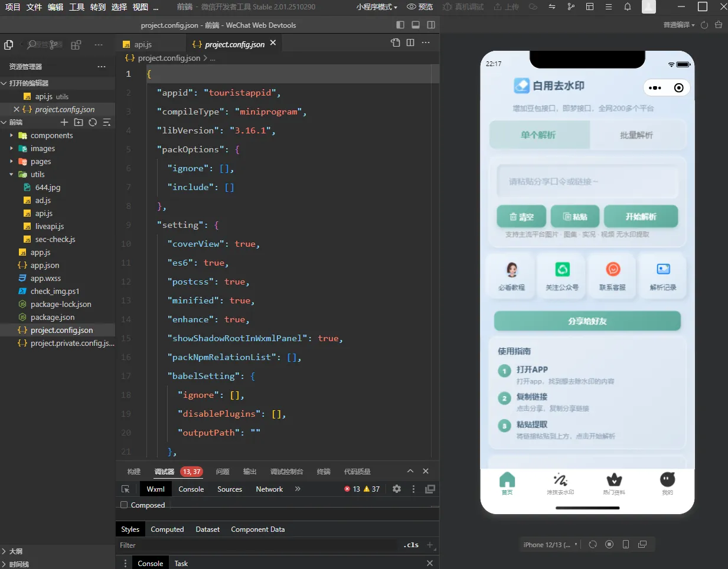Show more debugger tabs chevron

point(298,489)
